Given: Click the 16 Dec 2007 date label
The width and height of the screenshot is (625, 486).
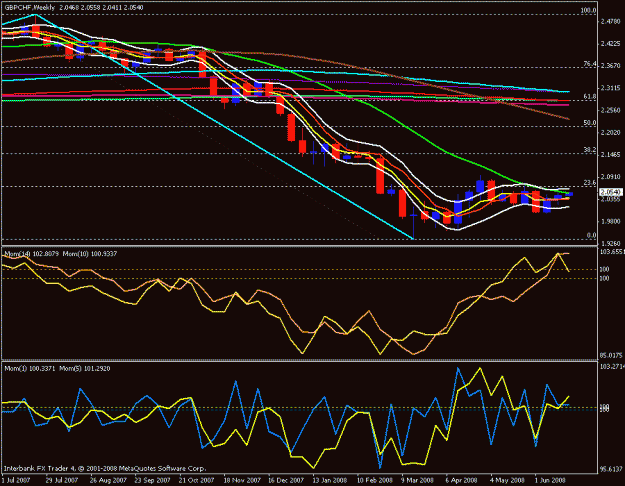Looking at the screenshot, I should [x=285, y=480].
